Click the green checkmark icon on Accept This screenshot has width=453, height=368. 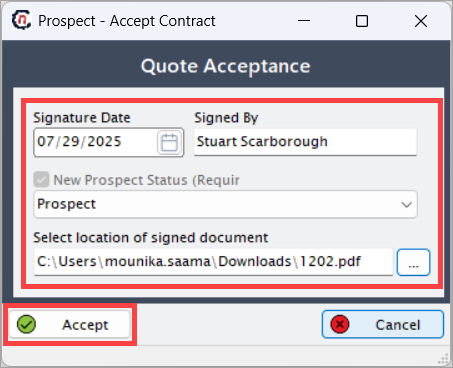click(26, 324)
